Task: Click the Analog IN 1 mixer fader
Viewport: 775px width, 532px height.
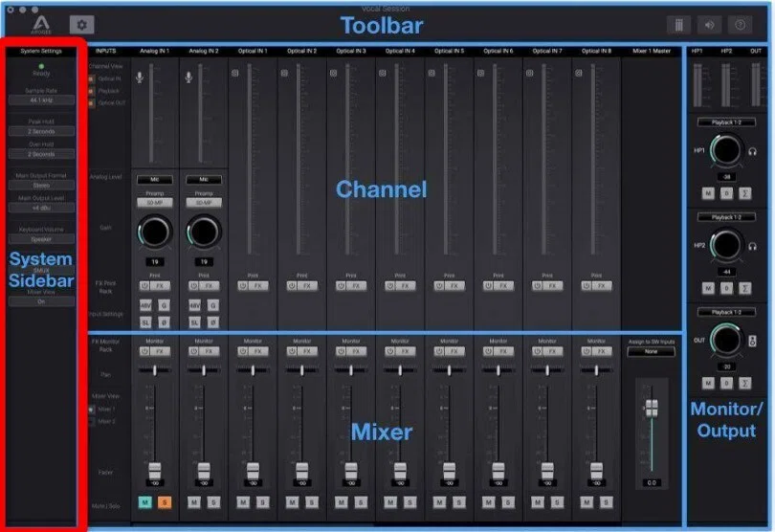Action: point(155,470)
